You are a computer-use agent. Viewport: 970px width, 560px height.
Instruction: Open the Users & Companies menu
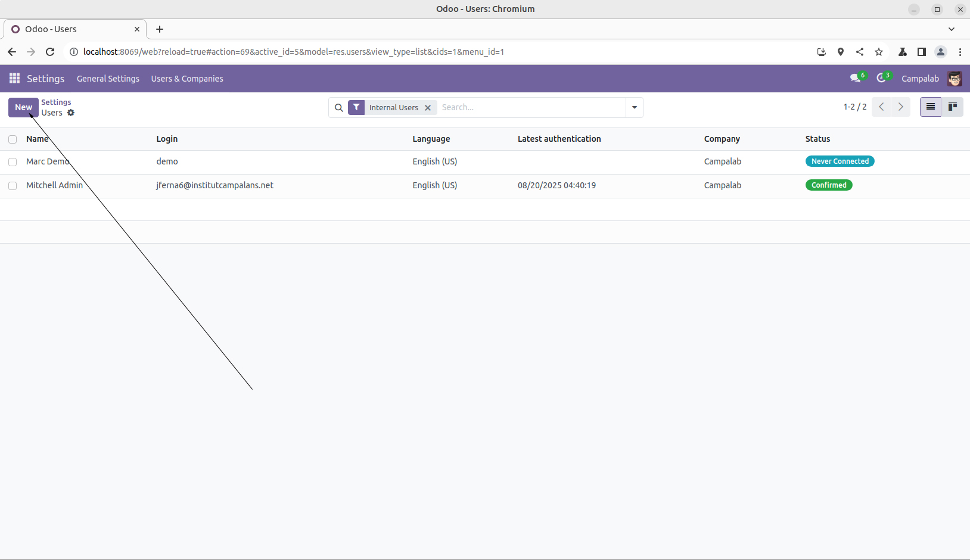click(187, 79)
